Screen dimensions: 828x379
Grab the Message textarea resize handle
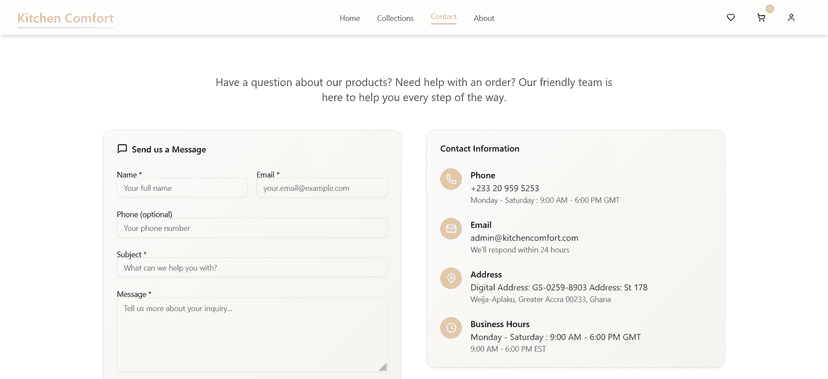tap(383, 367)
